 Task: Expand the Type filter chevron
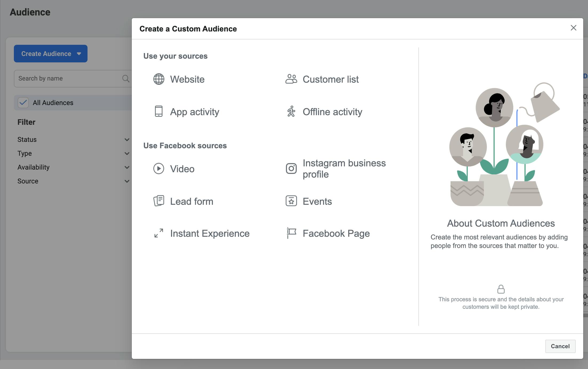point(127,153)
